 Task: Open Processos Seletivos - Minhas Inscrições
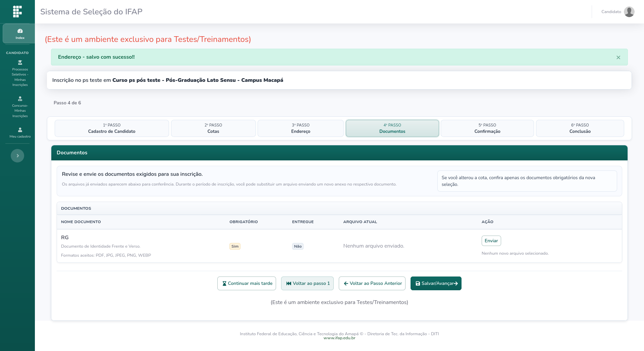(20, 73)
